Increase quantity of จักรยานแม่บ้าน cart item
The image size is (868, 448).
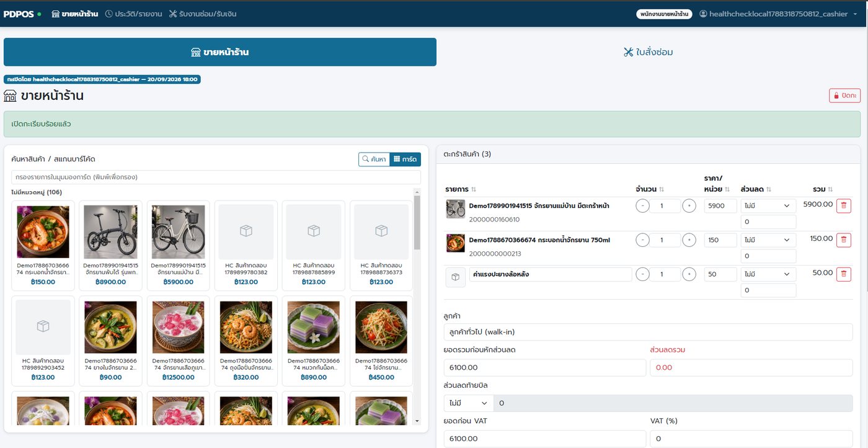pyautogui.click(x=689, y=206)
